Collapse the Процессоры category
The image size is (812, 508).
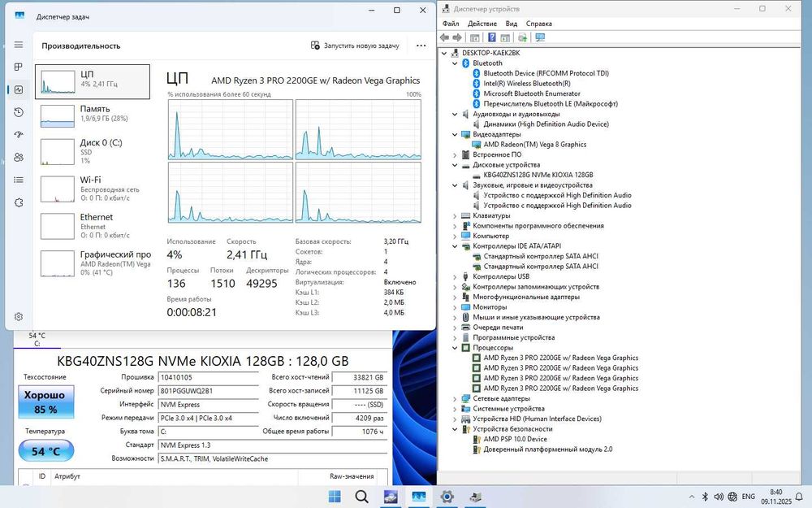455,348
